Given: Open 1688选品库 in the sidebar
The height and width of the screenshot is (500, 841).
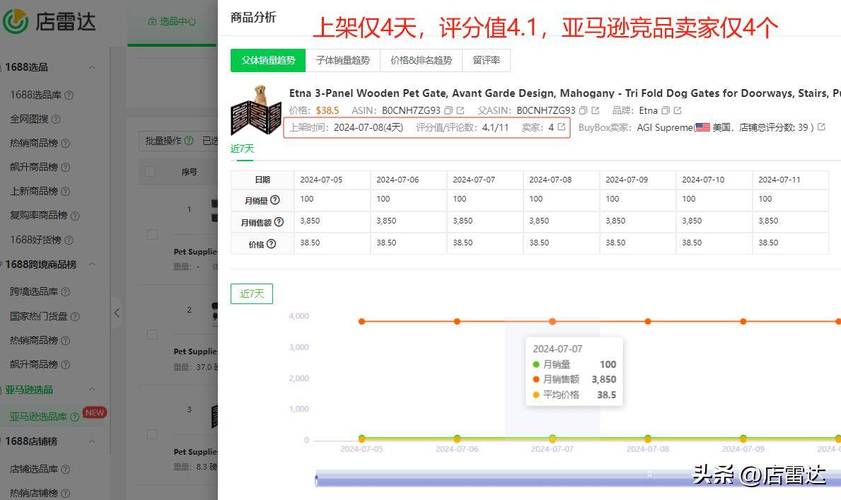Looking at the screenshot, I should pyautogui.click(x=35, y=95).
